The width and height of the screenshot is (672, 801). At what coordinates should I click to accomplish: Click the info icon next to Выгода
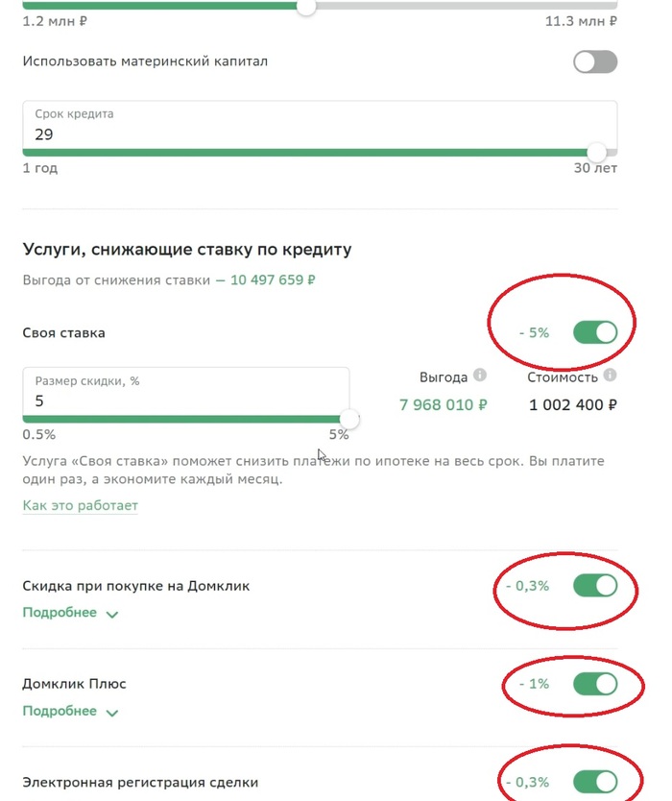[x=480, y=376]
